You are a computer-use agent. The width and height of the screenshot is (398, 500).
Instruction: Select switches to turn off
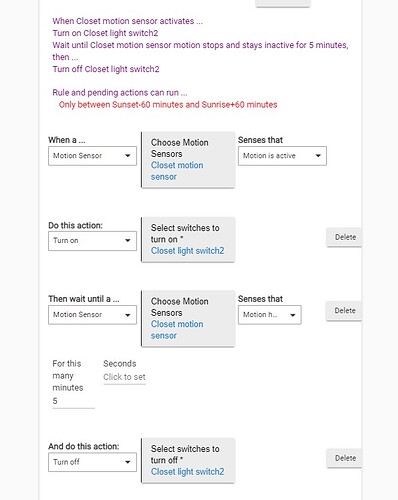pos(188,460)
